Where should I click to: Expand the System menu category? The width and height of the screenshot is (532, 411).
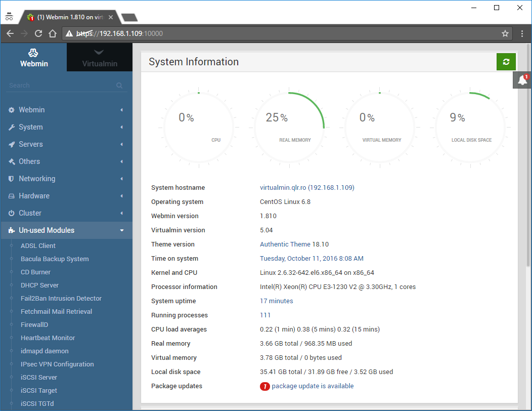[67, 128]
